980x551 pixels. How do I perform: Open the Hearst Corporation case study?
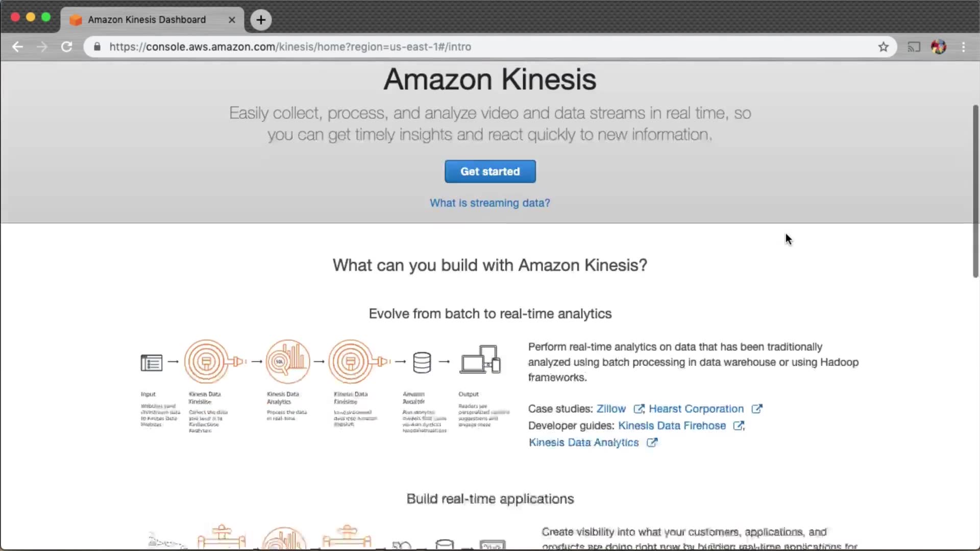click(x=696, y=409)
